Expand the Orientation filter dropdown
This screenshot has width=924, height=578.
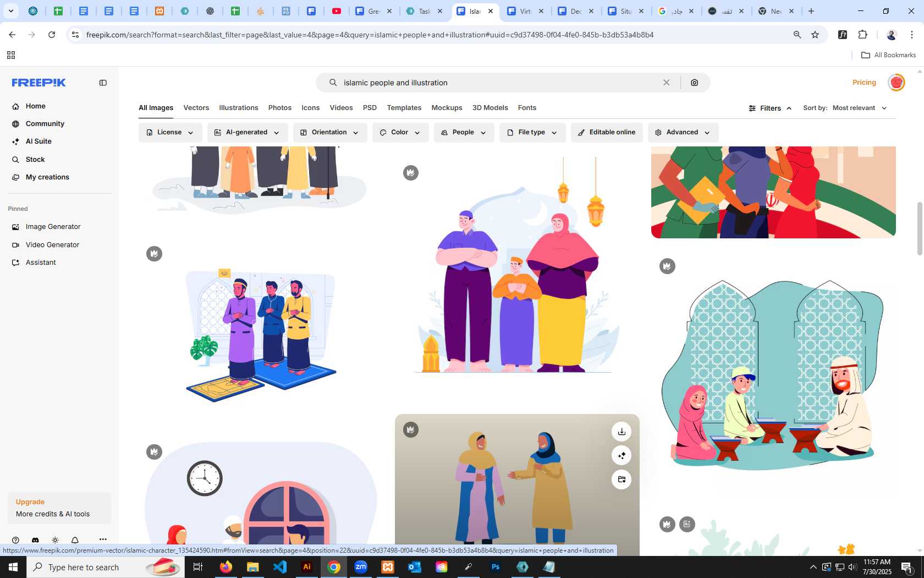tap(329, 133)
